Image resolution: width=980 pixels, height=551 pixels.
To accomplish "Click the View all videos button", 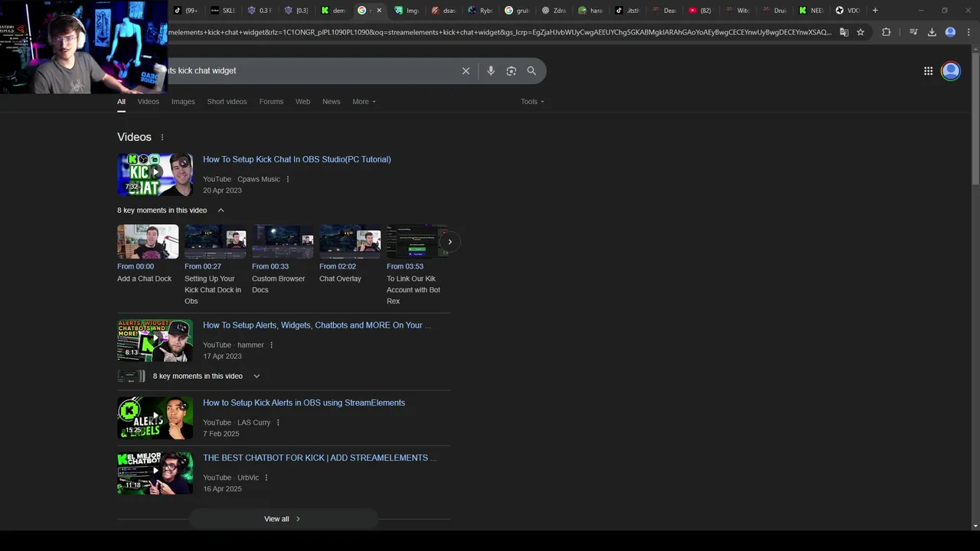I will click(x=283, y=519).
